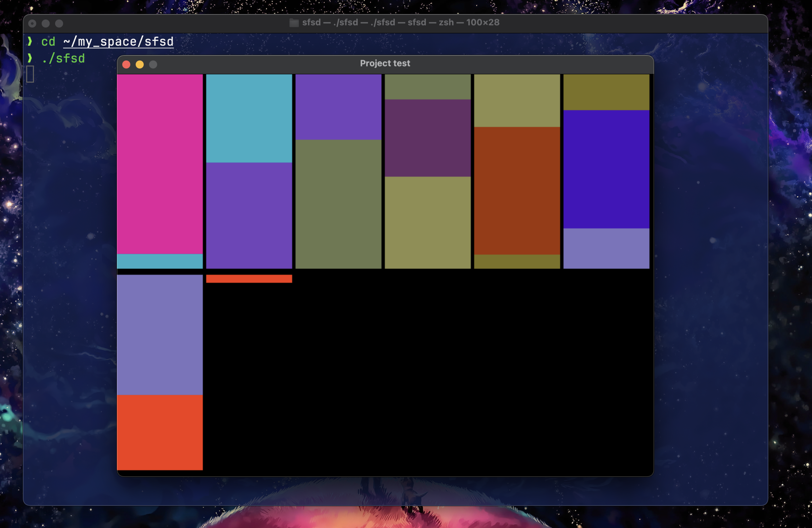Screen dimensions: 812x528
Task: Click the purple block atop the third column
Action: 338,107
